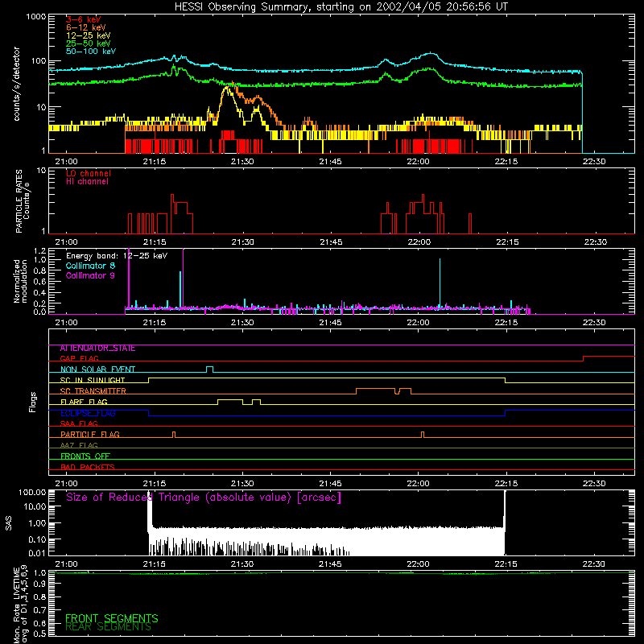Click the first FLARE_FLAG pulse near 21:27
This screenshot has width=644, height=644.
[x=230, y=402]
